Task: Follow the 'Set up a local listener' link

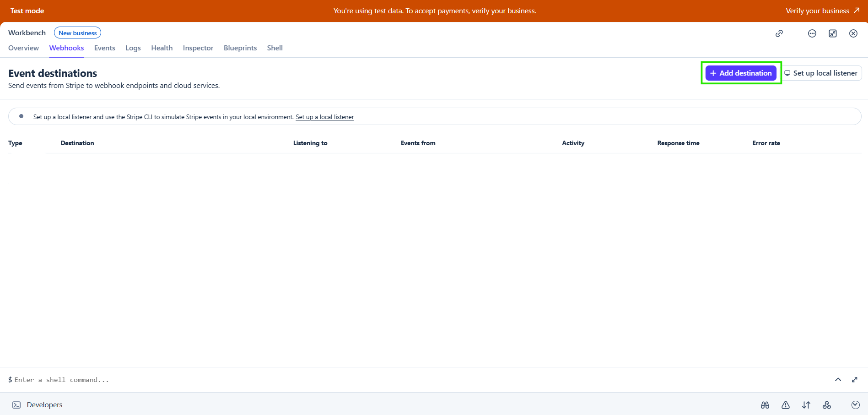Action: (324, 117)
